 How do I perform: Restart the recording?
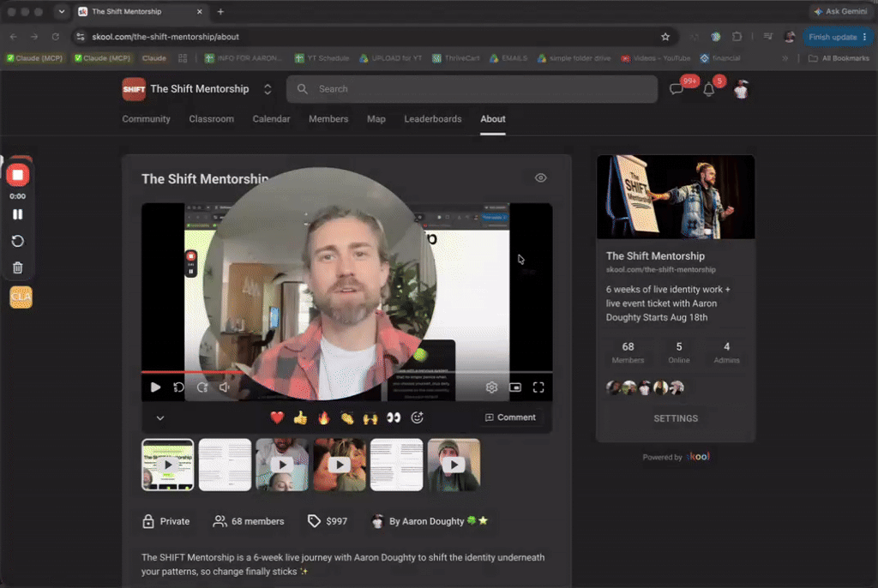click(18, 241)
